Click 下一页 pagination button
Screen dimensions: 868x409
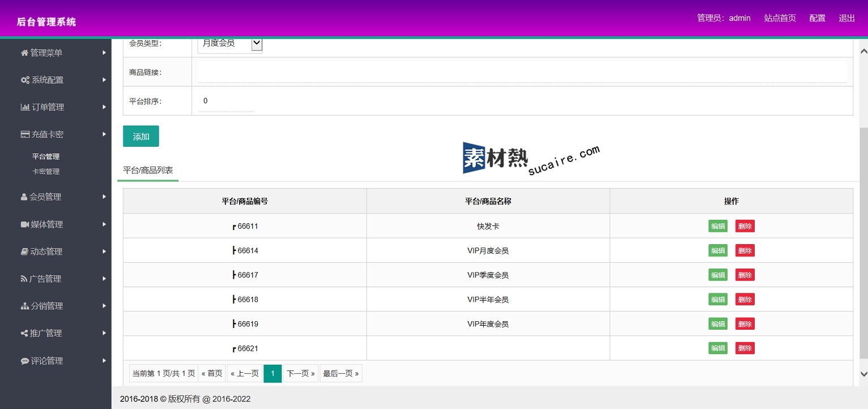coord(300,373)
